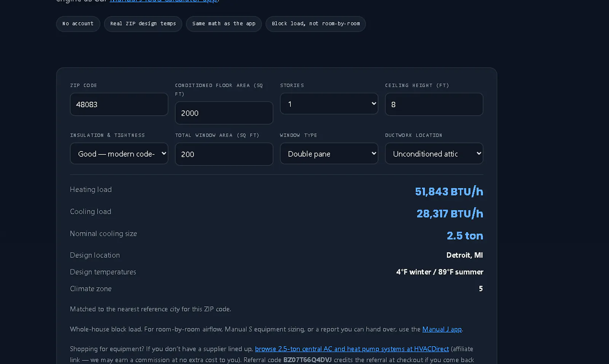
Task: Open the Stories dropdown
Action: pos(329,103)
